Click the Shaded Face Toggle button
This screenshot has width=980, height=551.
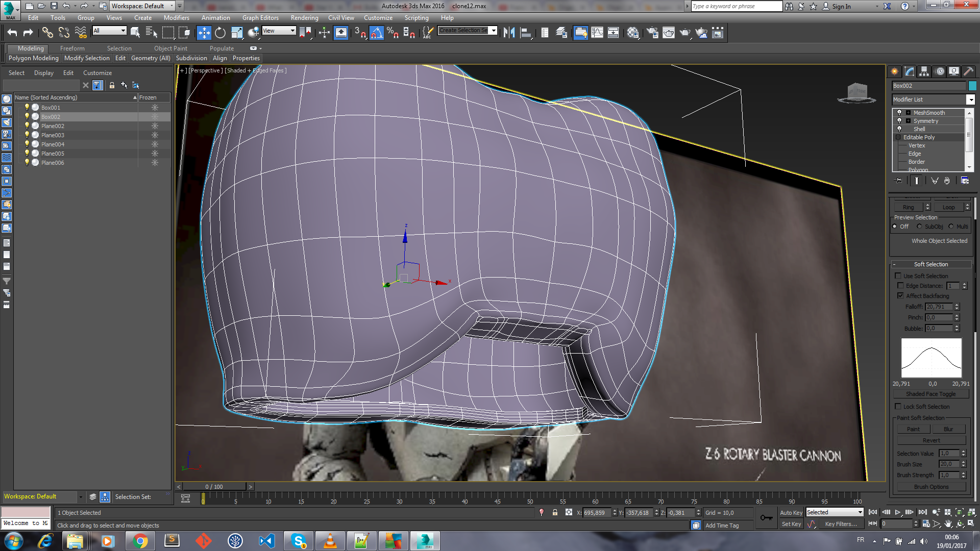pos(930,394)
